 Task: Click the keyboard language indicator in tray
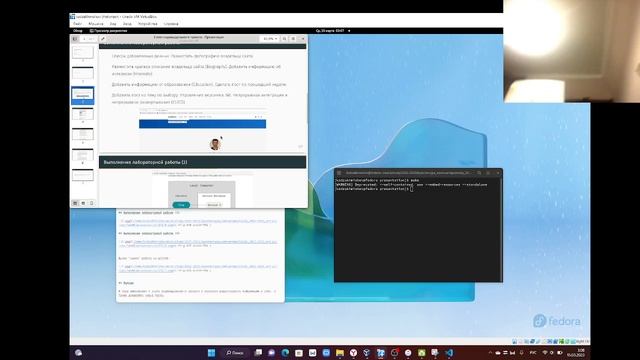coord(533,353)
